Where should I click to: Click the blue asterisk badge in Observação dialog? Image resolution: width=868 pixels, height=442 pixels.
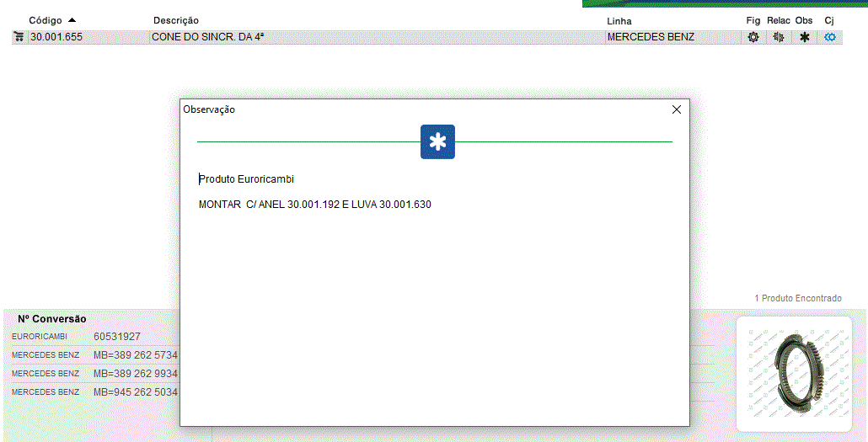click(437, 142)
